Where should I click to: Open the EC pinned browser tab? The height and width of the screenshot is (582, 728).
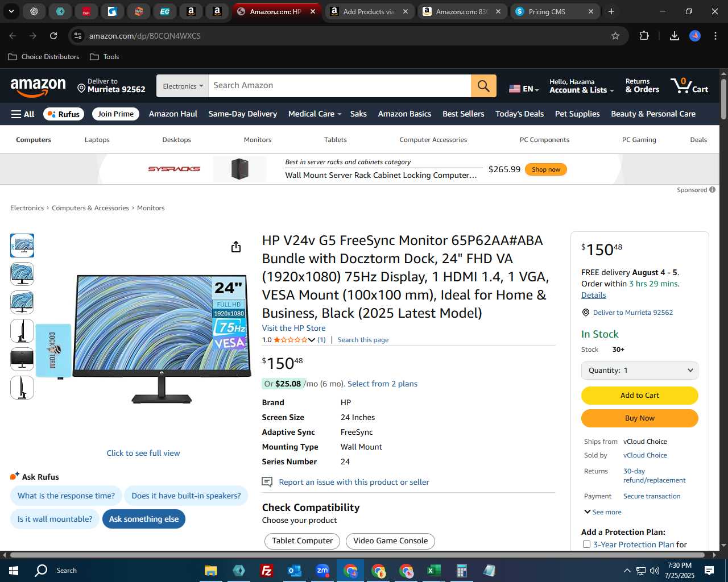click(165, 11)
